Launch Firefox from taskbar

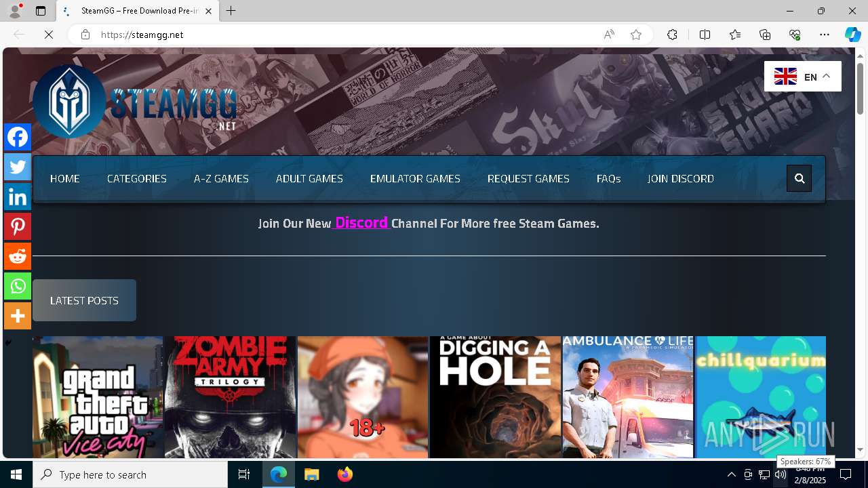344,474
